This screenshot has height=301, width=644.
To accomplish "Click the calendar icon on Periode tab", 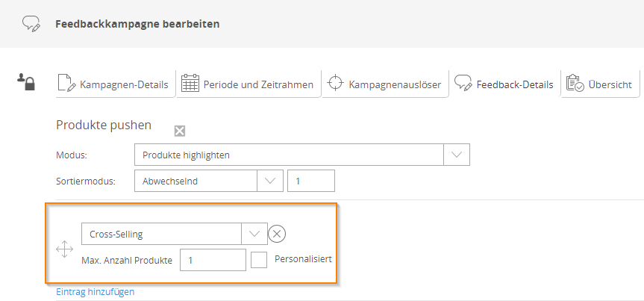I will click(190, 83).
